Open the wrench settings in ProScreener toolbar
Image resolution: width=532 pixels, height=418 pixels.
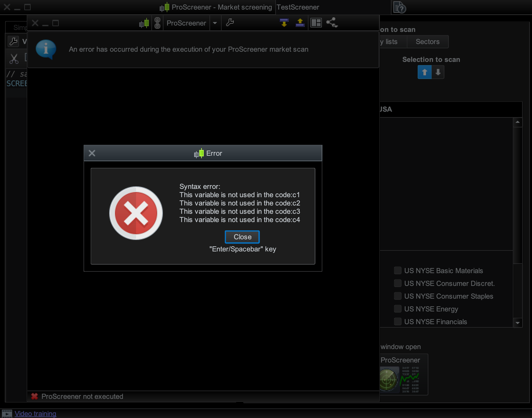coord(230,23)
